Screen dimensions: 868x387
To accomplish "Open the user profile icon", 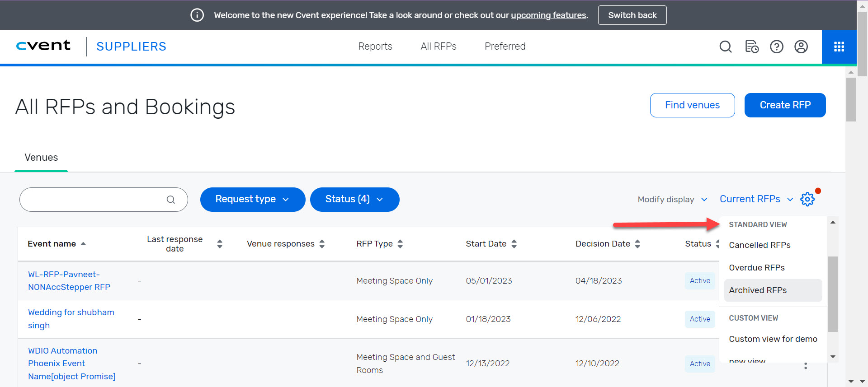I will click(801, 47).
